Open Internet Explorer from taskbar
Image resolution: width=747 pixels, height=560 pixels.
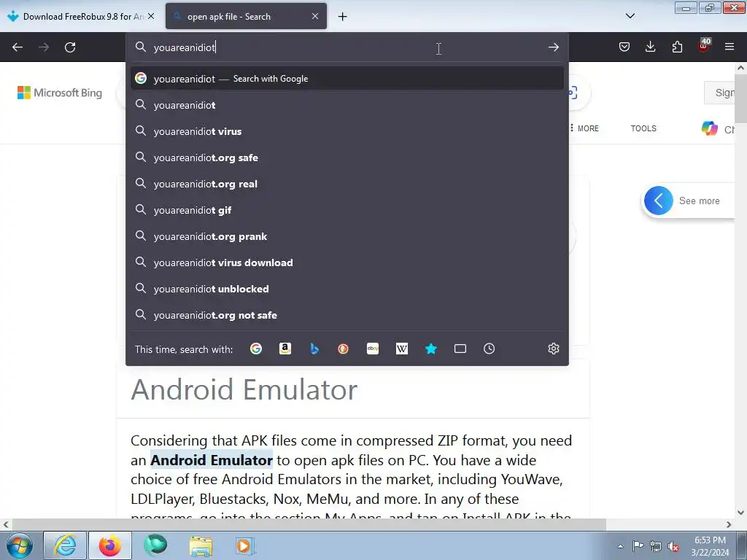pyautogui.click(x=65, y=545)
